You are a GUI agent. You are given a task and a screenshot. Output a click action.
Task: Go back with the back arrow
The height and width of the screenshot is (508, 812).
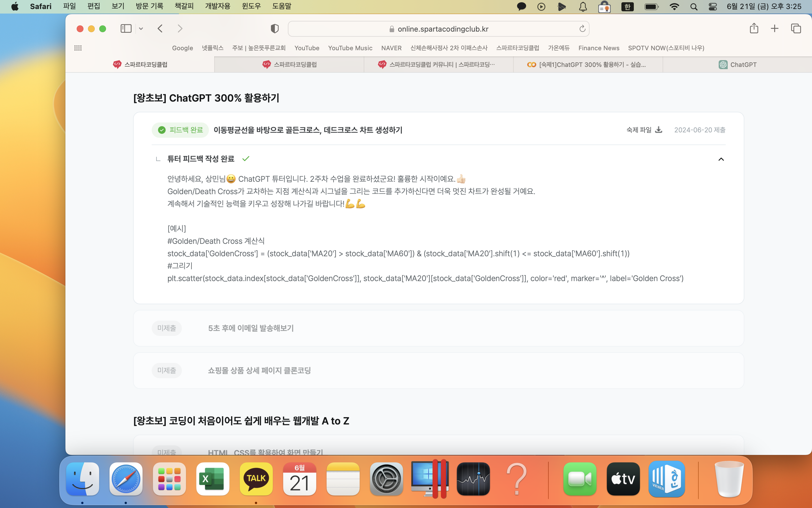pyautogui.click(x=160, y=29)
